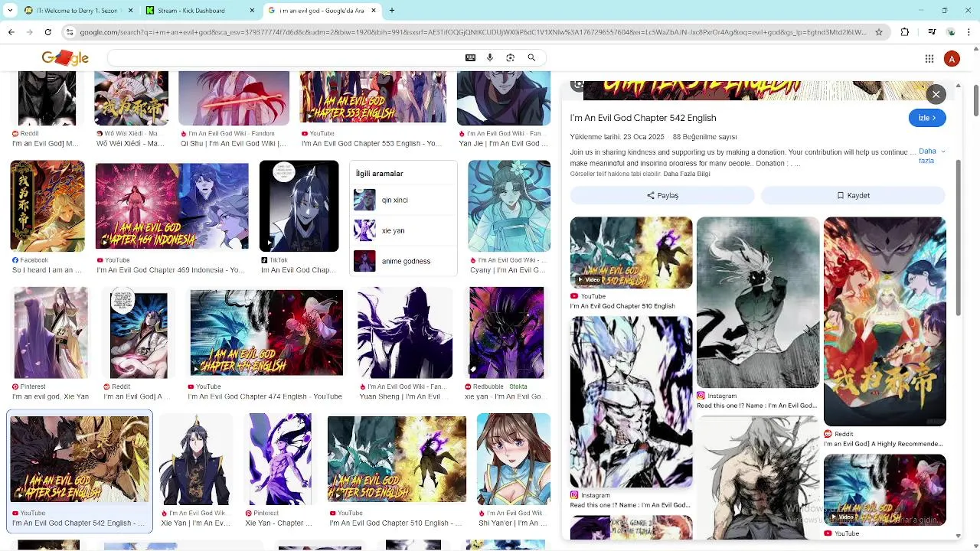Open Chapter 474 English YouTube thumbnail
The height and width of the screenshot is (551, 980).
pyautogui.click(x=266, y=333)
